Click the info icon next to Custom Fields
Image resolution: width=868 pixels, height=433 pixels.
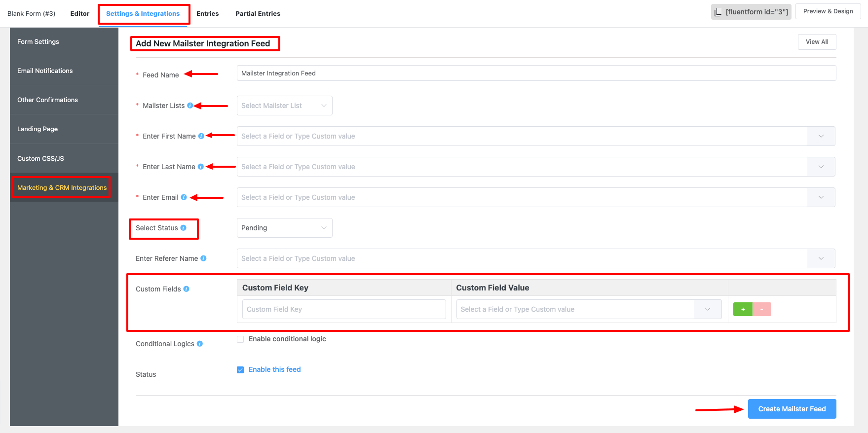pyautogui.click(x=186, y=289)
